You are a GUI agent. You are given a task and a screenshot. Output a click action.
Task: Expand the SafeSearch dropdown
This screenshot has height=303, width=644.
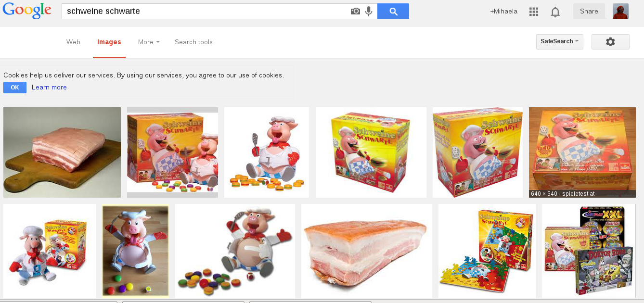pyautogui.click(x=560, y=42)
